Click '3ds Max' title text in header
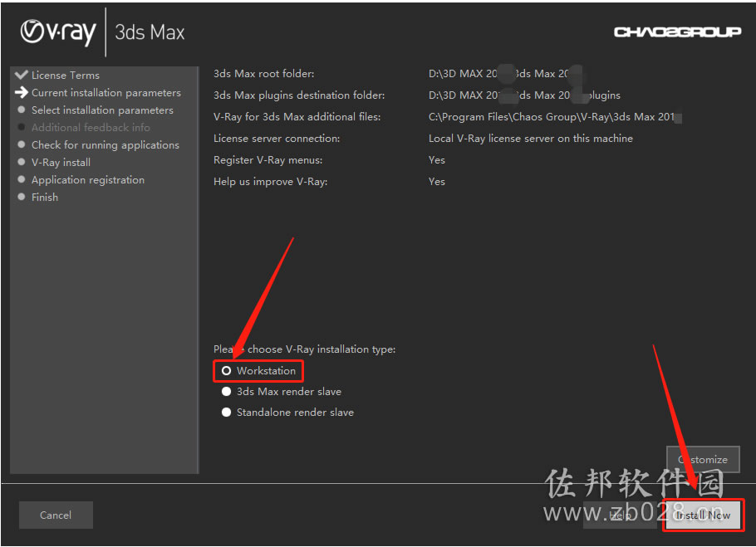Viewport: 756px width, 547px height. click(x=150, y=32)
